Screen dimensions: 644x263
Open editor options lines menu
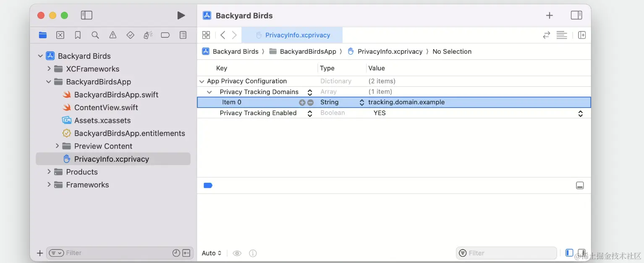(562, 35)
